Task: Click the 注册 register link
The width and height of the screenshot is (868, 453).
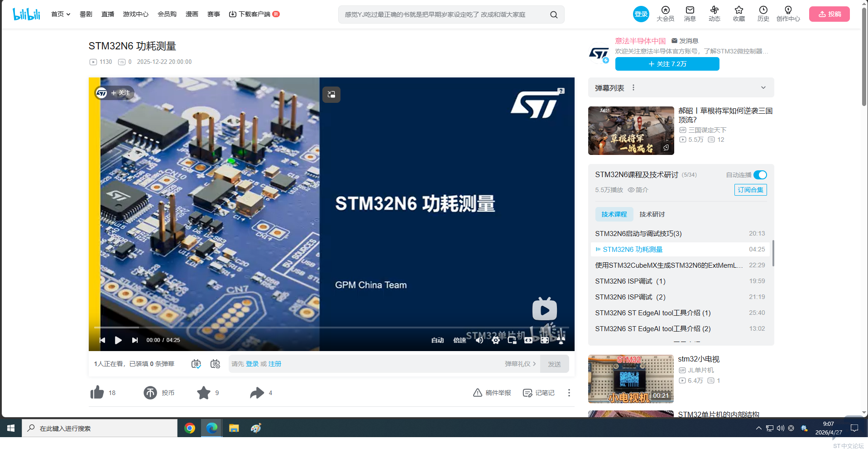Action: [x=275, y=364]
